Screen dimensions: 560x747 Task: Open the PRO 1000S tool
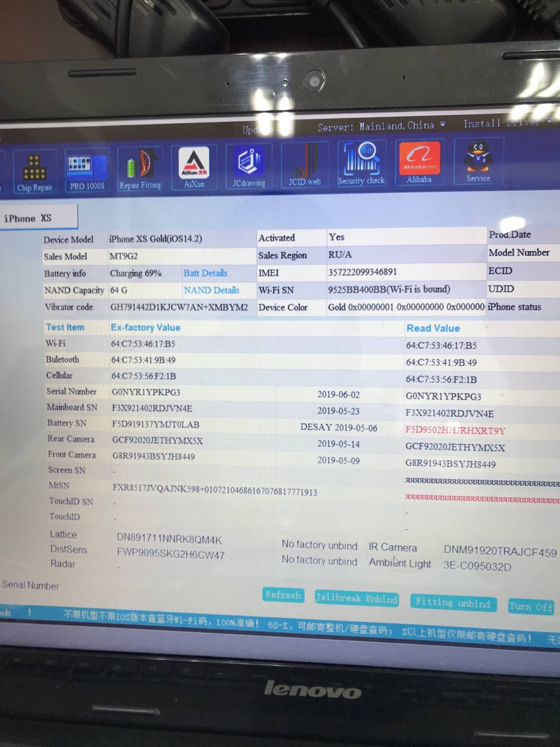point(87,171)
